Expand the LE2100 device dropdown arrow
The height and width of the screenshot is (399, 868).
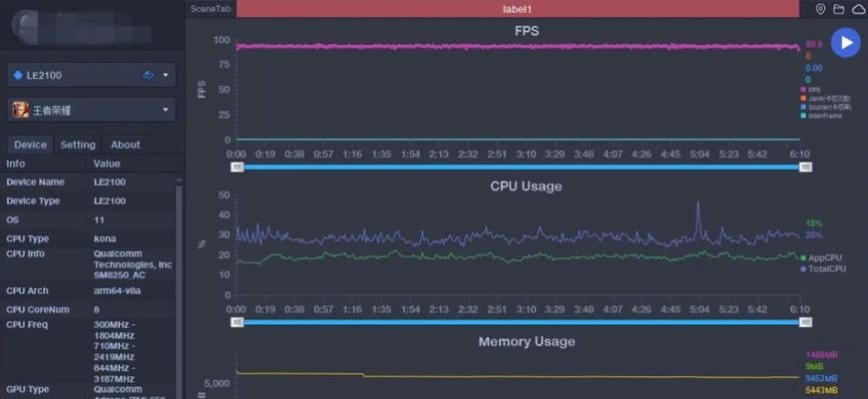[x=165, y=75]
